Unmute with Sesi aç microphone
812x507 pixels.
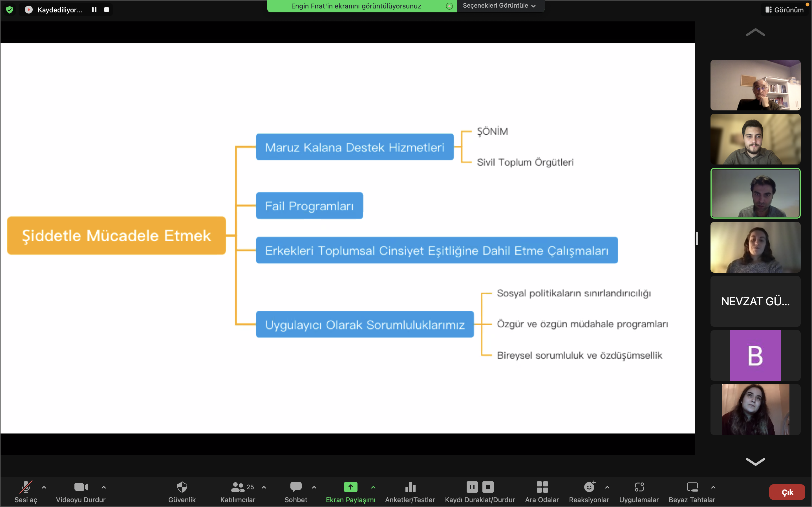pos(26,487)
